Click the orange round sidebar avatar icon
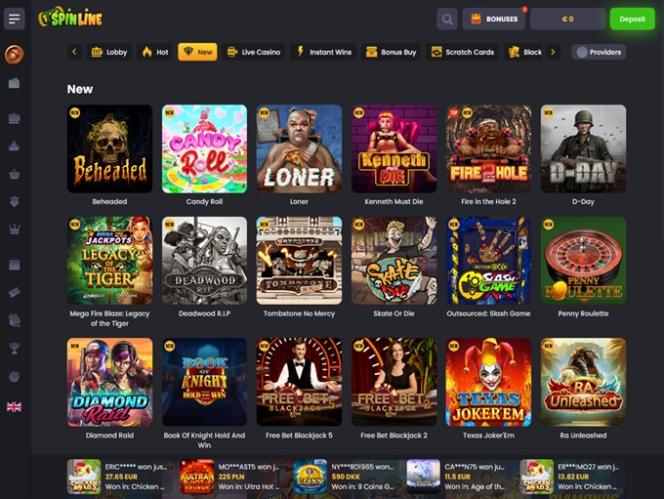664x499 pixels. 14,54
